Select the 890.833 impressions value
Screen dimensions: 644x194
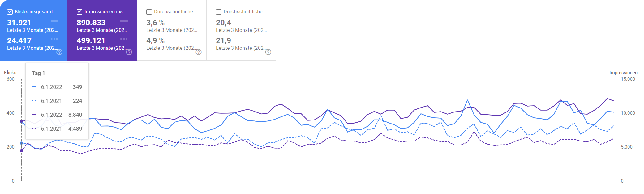pos(91,23)
